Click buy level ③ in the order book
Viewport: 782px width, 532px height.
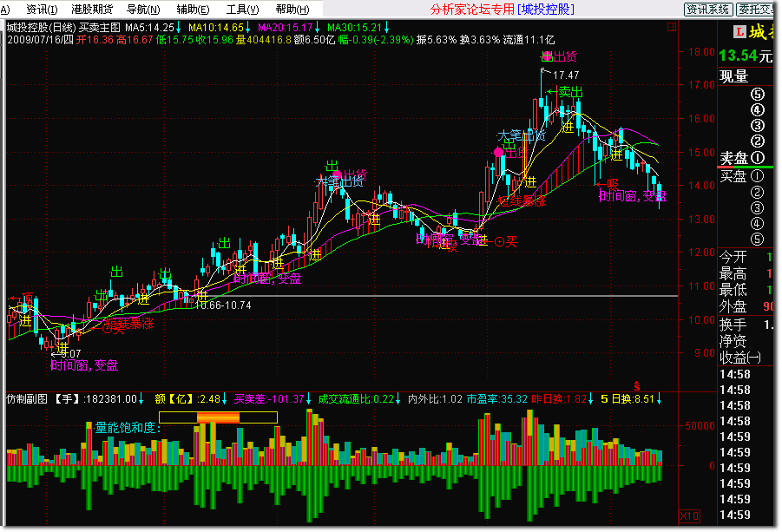pyautogui.click(x=757, y=208)
